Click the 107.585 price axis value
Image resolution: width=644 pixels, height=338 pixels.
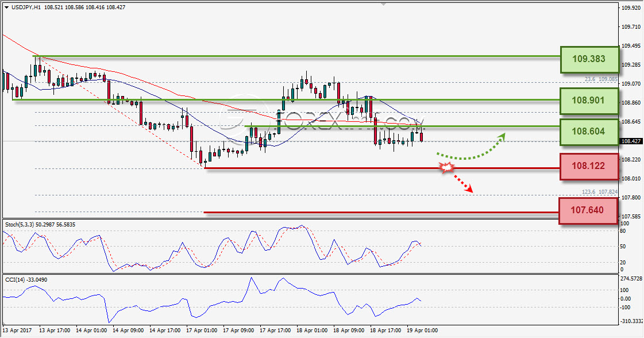click(x=631, y=216)
